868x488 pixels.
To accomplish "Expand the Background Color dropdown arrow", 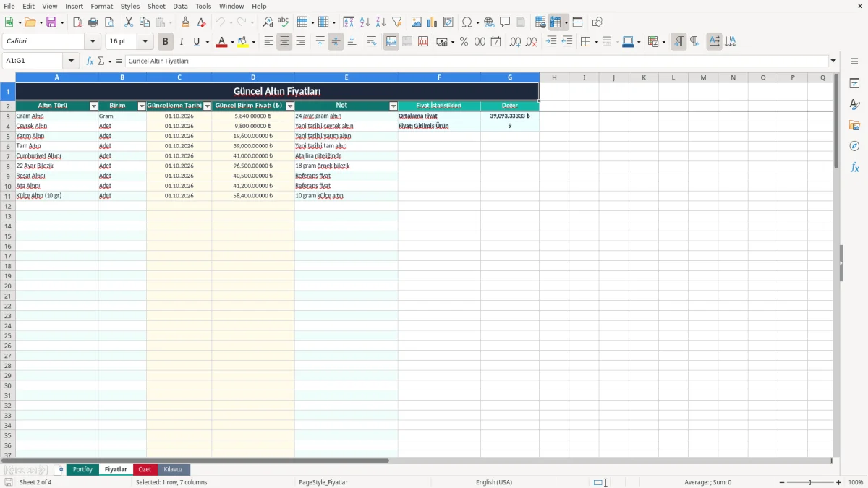I will click(254, 42).
